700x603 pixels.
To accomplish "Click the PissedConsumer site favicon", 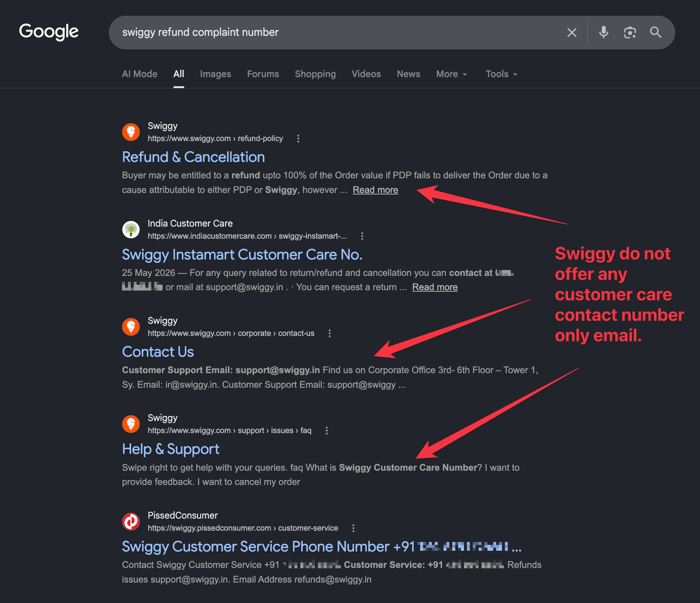I will tap(131, 522).
